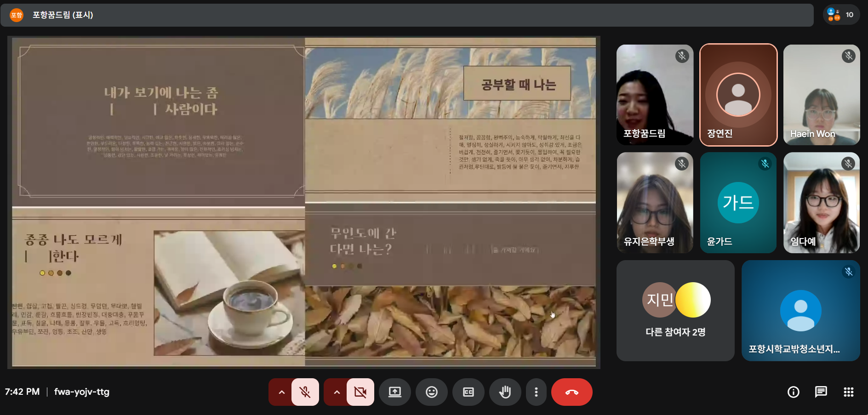Turn on closed captions
Viewport: 868px width, 415px height.
(468, 392)
